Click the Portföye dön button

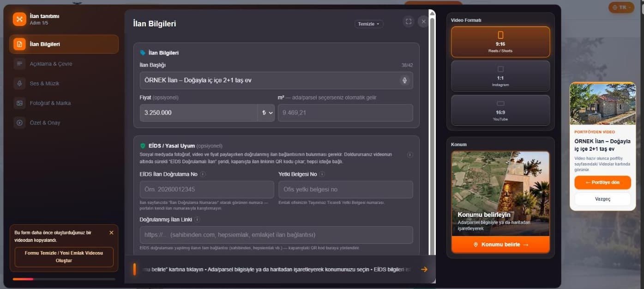[602, 183]
